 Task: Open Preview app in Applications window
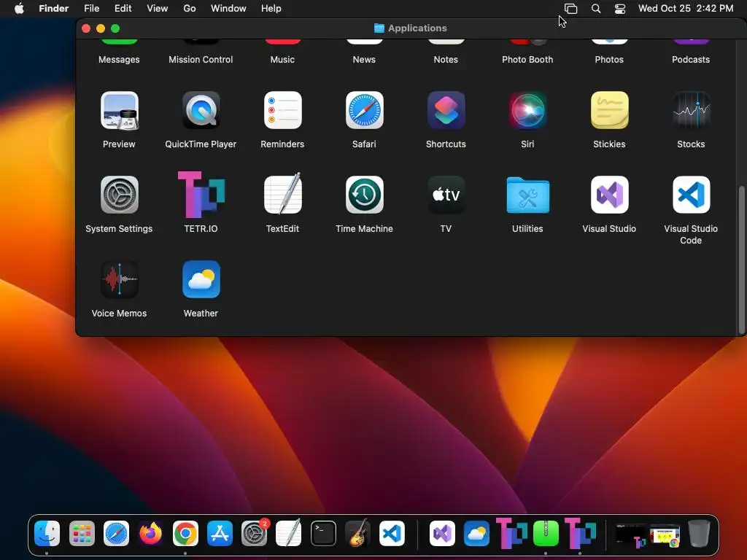coord(119,111)
